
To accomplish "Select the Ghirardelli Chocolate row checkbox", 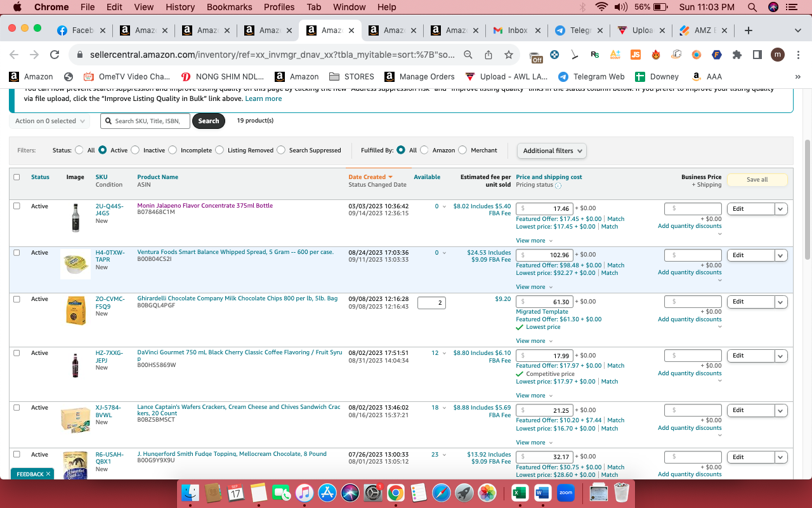I will (x=16, y=298).
